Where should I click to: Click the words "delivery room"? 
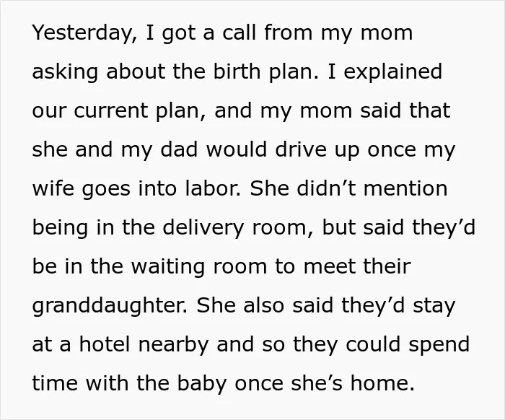click(235, 228)
